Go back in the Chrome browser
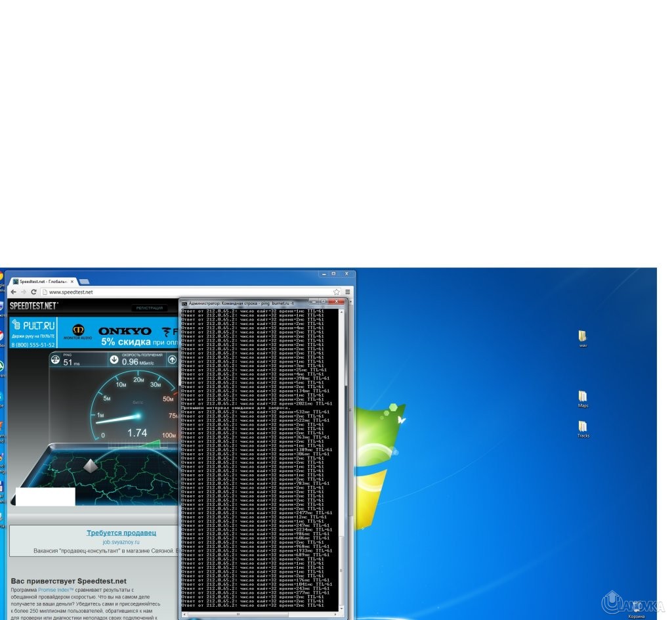672x620 pixels. coord(14,292)
